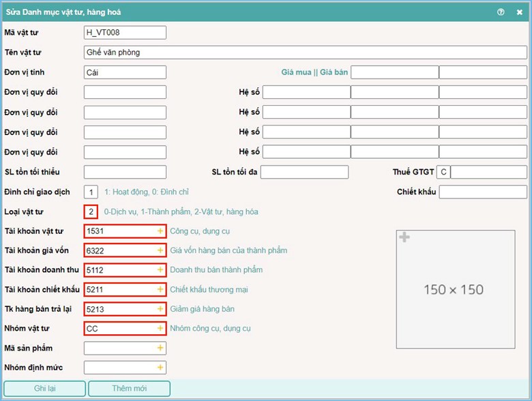Click plus icon in Tk hàng bán trả lại field

pyautogui.click(x=161, y=309)
